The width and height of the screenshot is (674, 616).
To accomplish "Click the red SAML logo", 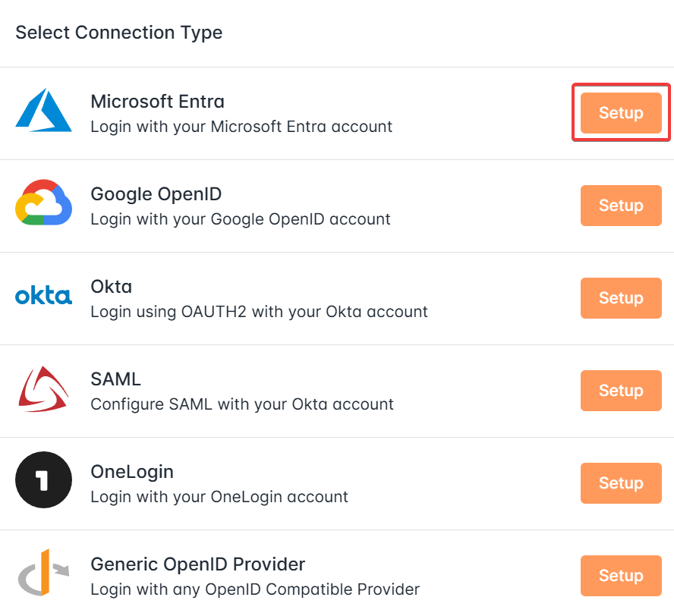I will pyautogui.click(x=43, y=388).
